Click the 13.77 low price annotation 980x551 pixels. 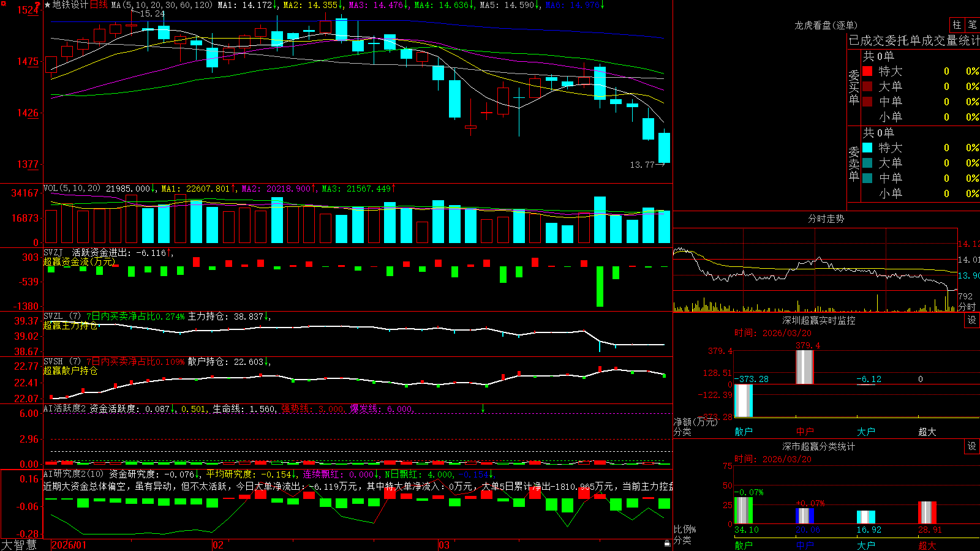click(643, 165)
